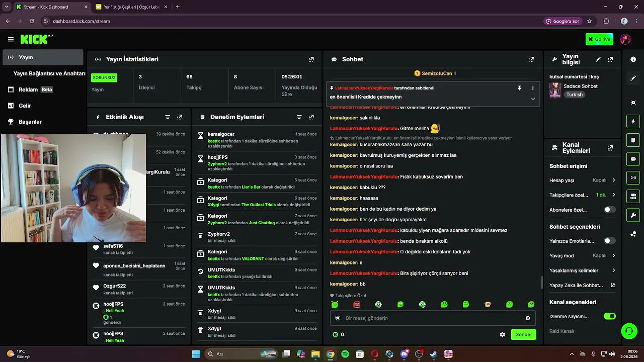Click the browser address bar
644x362 pixels.
pyautogui.click(x=292, y=21)
